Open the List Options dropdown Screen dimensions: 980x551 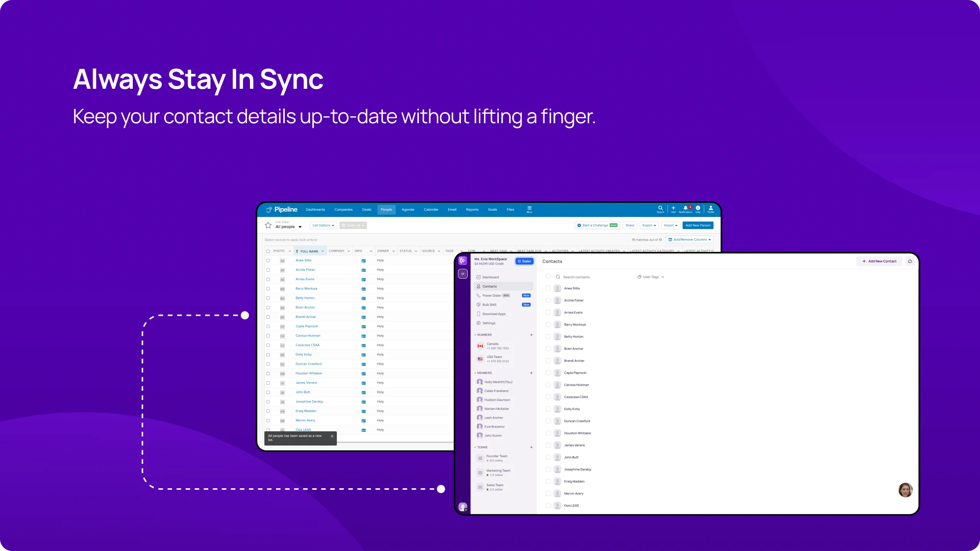click(323, 225)
